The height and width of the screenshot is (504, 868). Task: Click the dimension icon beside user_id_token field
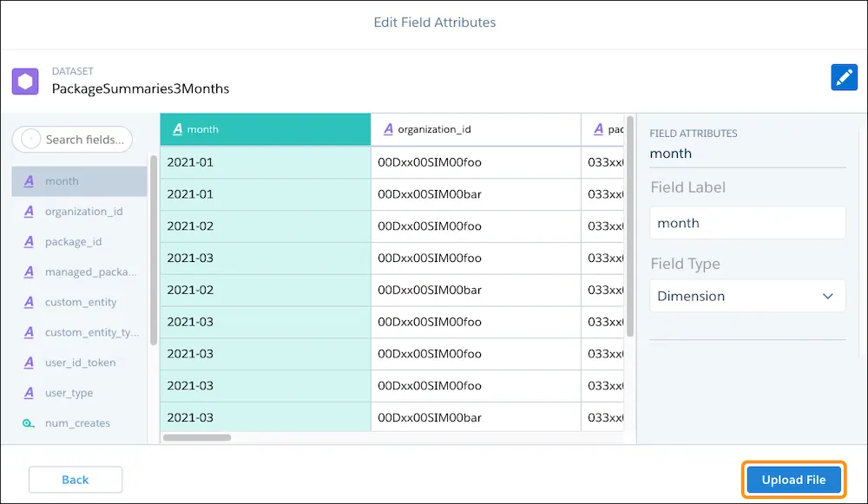(x=29, y=363)
